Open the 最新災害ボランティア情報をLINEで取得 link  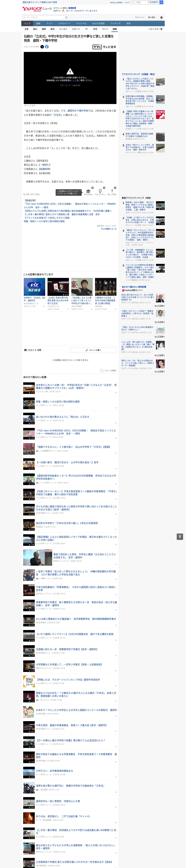[40, 2]
